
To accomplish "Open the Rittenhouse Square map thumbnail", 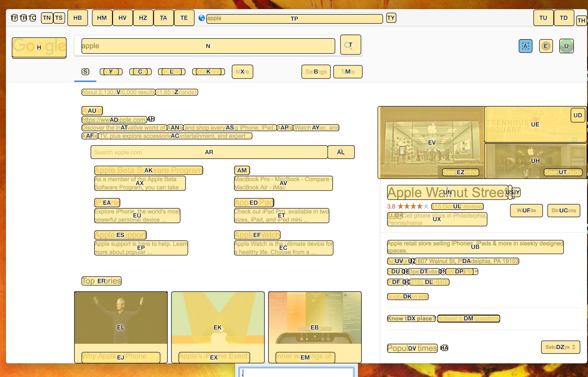I will click(x=535, y=124).
